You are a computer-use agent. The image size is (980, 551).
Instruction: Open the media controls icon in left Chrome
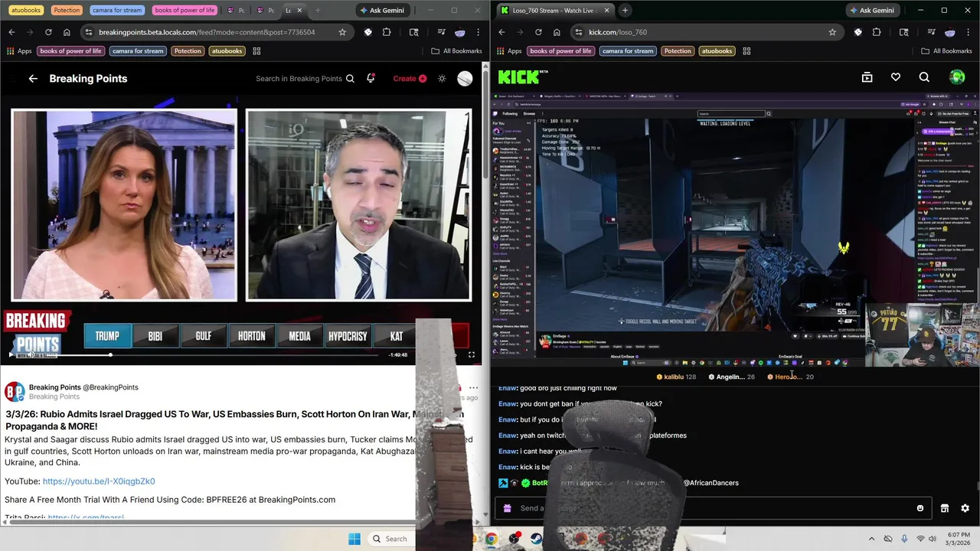coord(442,32)
